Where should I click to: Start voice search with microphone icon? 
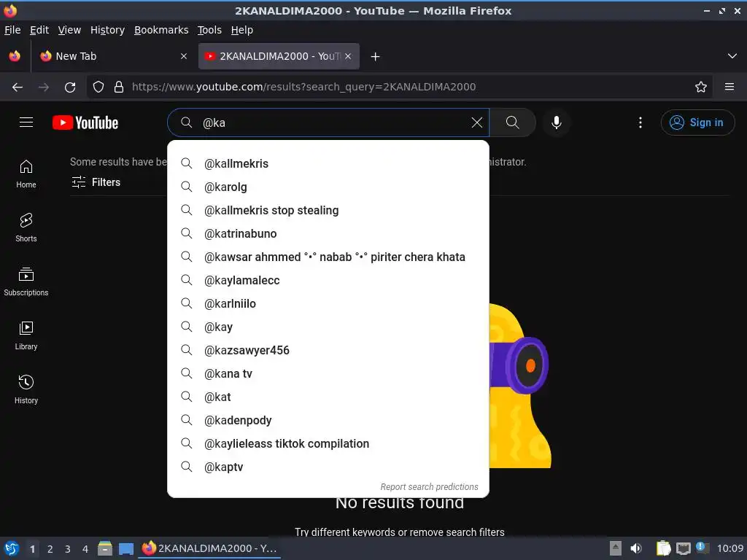556,122
